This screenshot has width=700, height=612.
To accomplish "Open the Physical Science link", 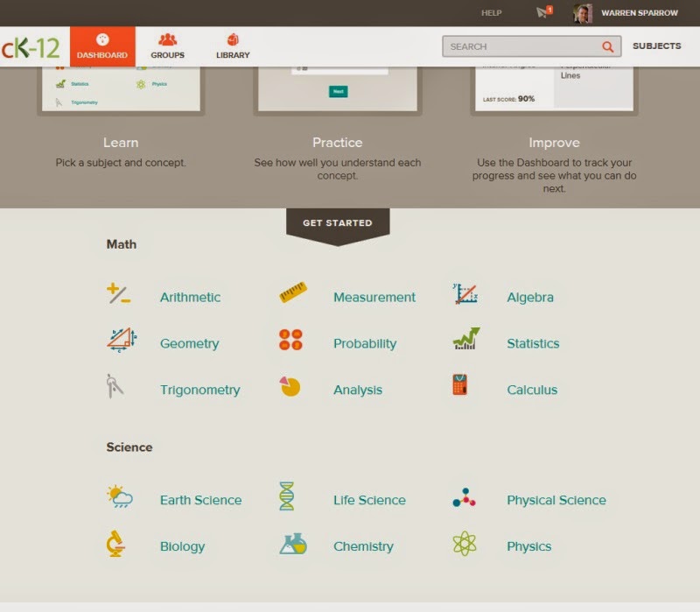I will 556,500.
